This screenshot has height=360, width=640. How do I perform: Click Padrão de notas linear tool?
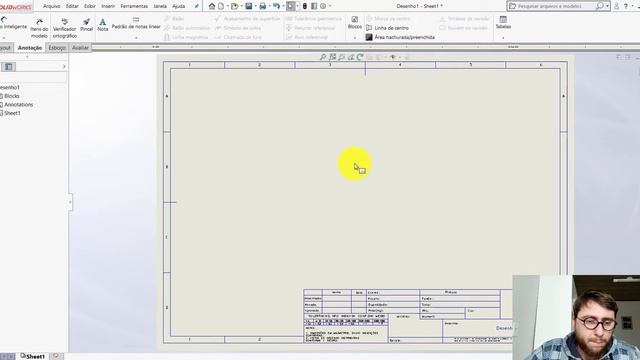[x=136, y=23]
